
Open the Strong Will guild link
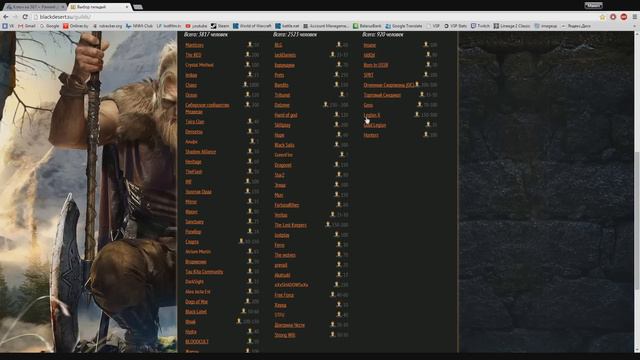click(x=285, y=335)
